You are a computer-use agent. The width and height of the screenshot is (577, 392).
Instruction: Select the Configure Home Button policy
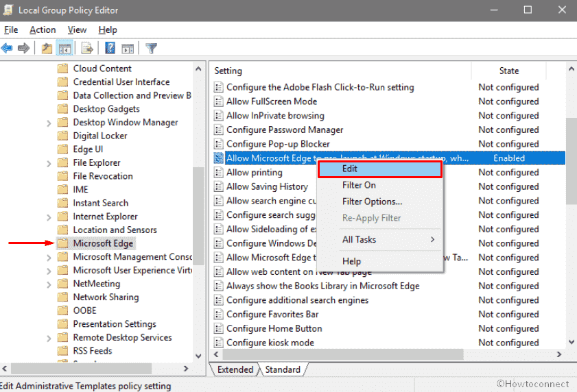coord(274,328)
